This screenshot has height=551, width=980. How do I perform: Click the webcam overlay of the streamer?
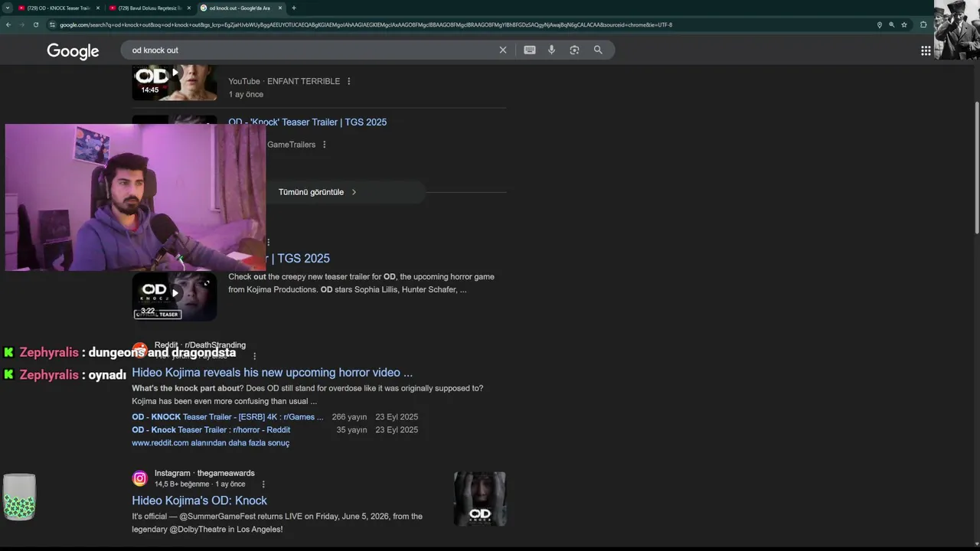pyautogui.click(x=136, y=197)
